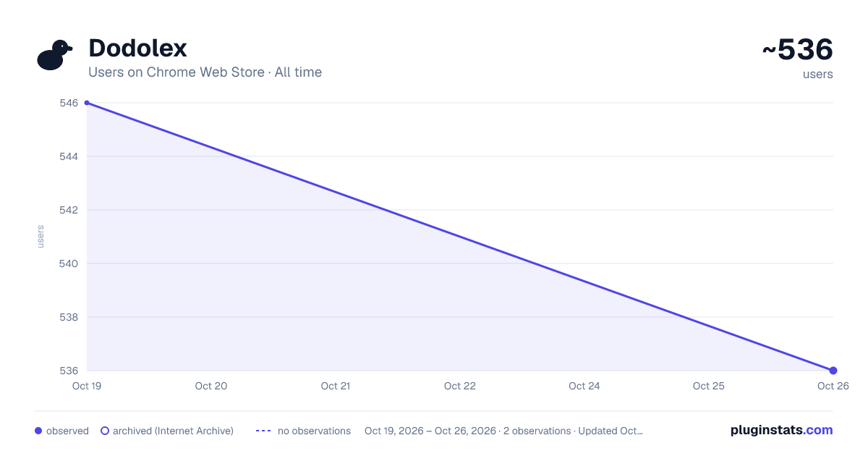
Task: Click the ~536 user count
Action: tap(797, 50)
